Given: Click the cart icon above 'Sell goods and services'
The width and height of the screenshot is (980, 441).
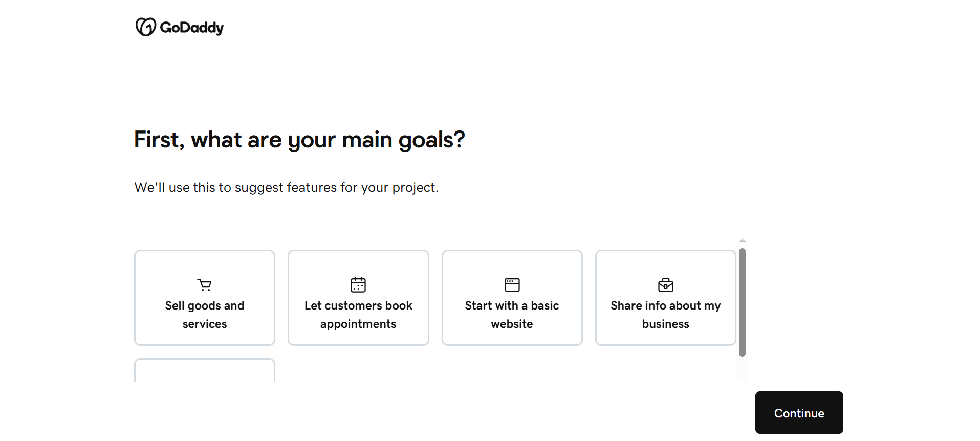Looking at the screenshot, I should [x=204, y=285].
